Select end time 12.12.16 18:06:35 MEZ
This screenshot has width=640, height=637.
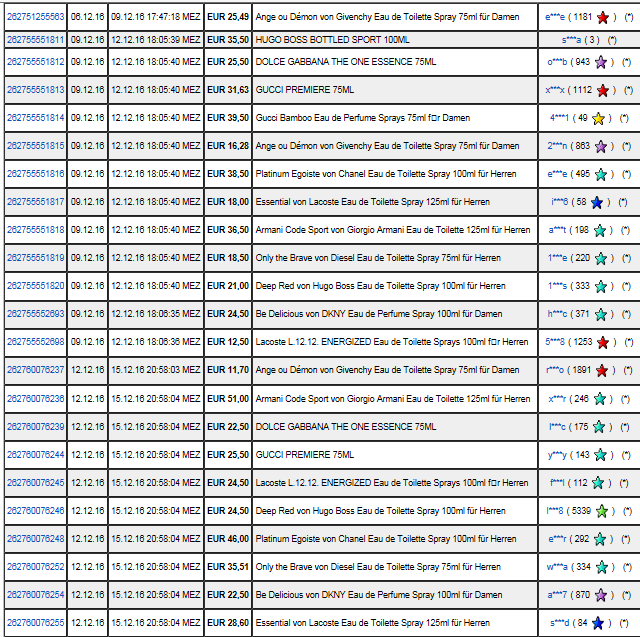click(156, 314)
